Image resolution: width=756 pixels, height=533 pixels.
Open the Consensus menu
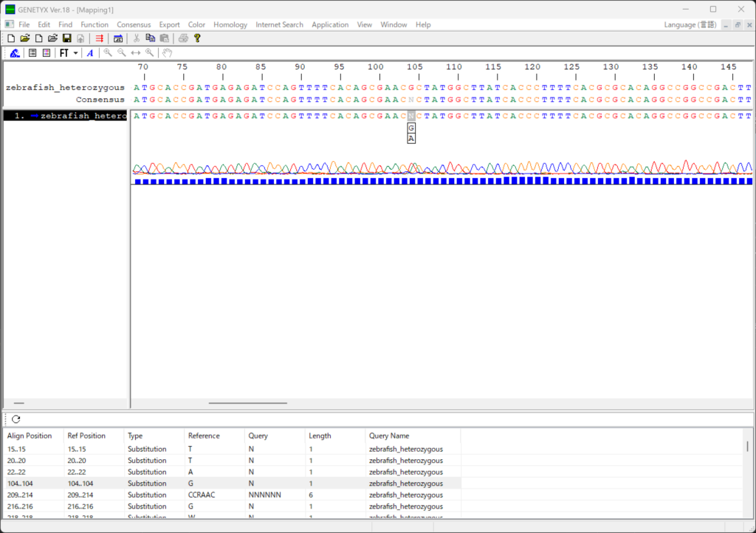pyautogui.click(x=134, y=24)
